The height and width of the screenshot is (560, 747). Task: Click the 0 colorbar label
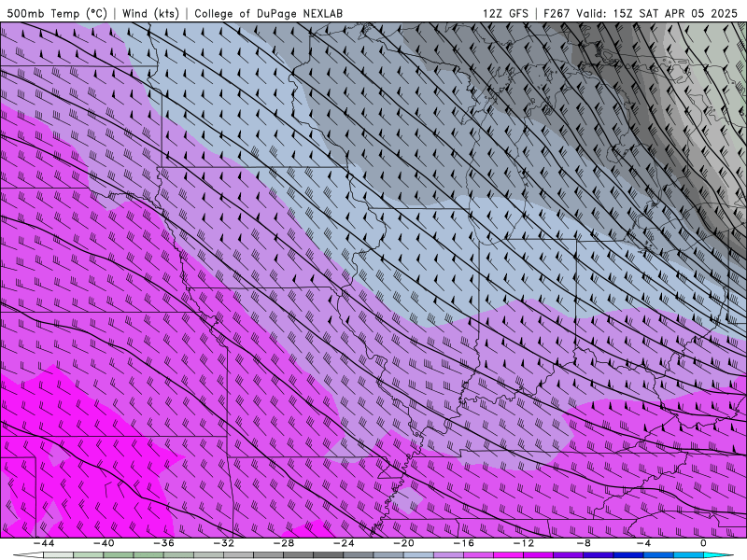point(703,543)
